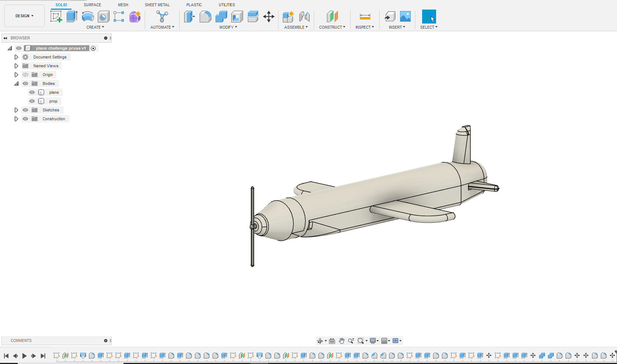Select the Rectangular Pattern tool
The height and width of the screenshot is (364, 617).
coord(119,17)
